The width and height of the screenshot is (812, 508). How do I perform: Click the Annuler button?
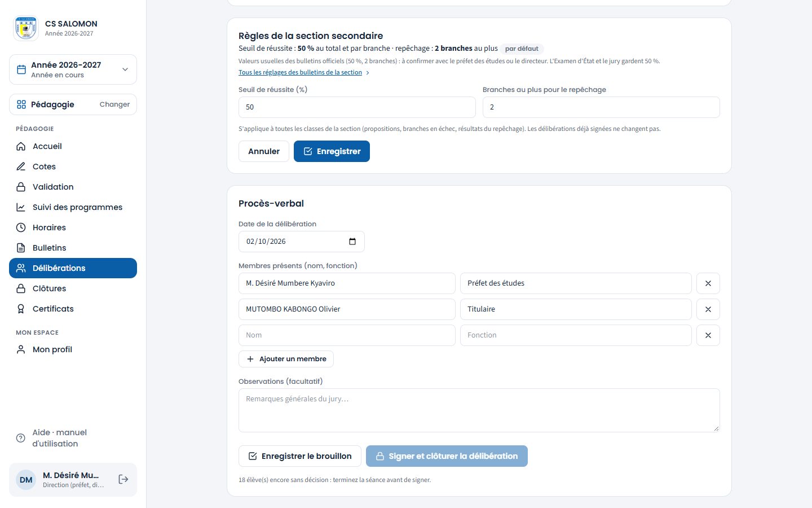[x=264, y=151]
